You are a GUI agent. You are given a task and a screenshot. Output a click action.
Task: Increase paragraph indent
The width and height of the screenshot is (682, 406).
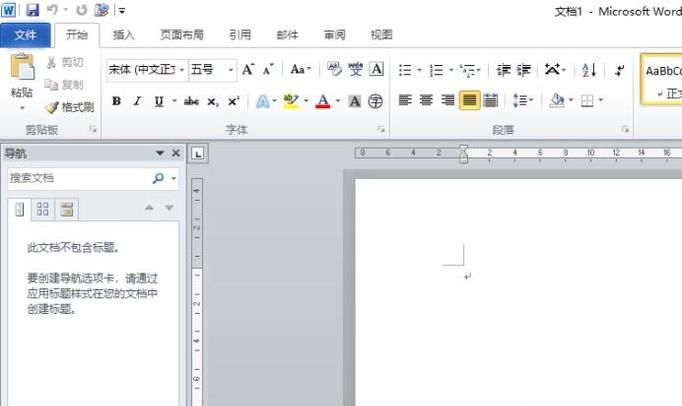(524, 70)
